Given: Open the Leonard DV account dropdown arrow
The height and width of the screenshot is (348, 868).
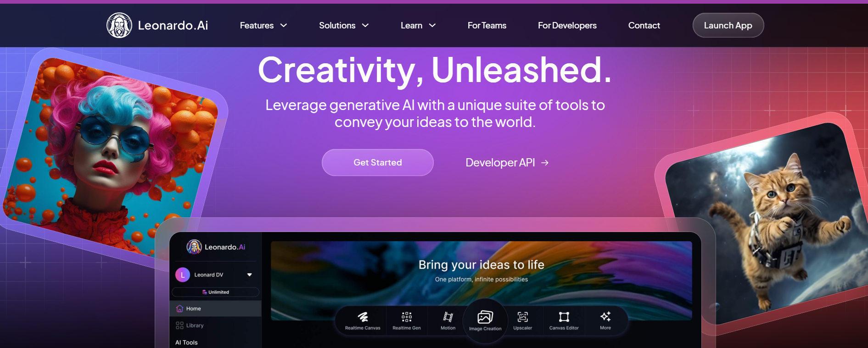Looking at the screenshot, I should pos(250,275).
